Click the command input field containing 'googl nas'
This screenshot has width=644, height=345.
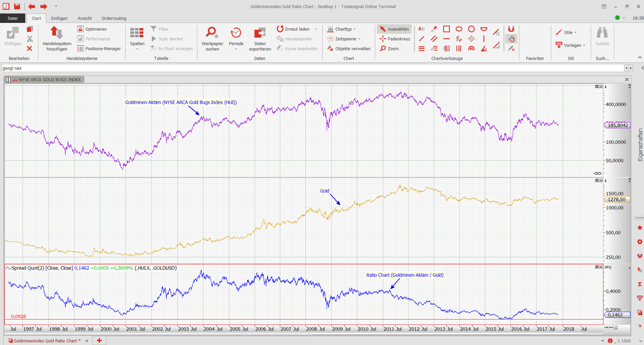pos(310,68)
